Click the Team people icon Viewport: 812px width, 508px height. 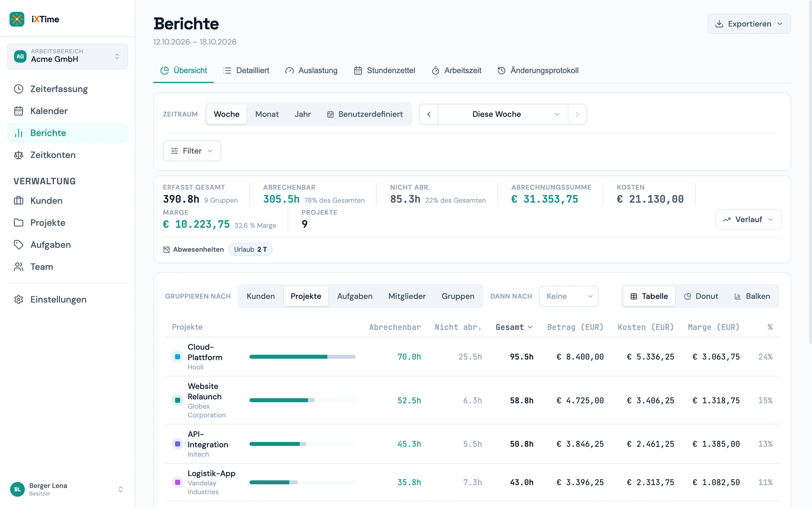pos(18,267)
